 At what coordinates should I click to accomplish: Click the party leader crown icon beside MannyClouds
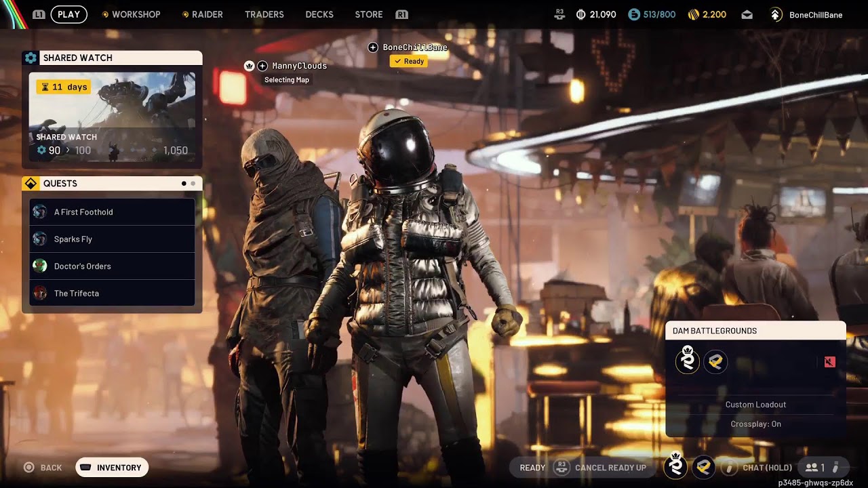[249, 66]
